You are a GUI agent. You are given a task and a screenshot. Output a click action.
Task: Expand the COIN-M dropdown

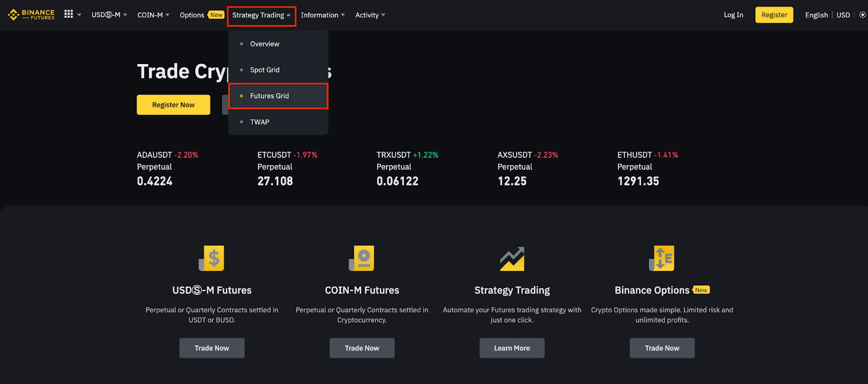154,15
